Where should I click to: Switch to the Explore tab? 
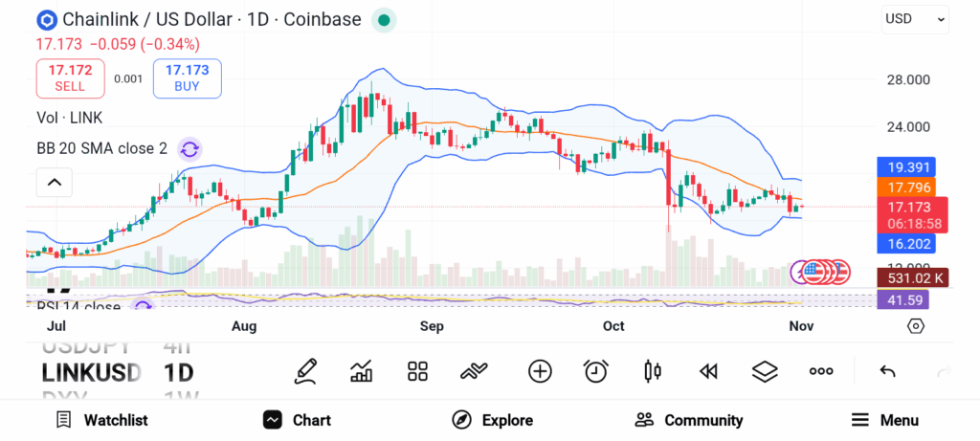[x=493, y=420]
